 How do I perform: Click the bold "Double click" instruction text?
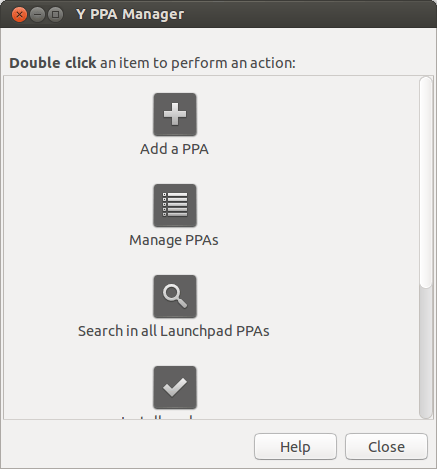[53, 63]
